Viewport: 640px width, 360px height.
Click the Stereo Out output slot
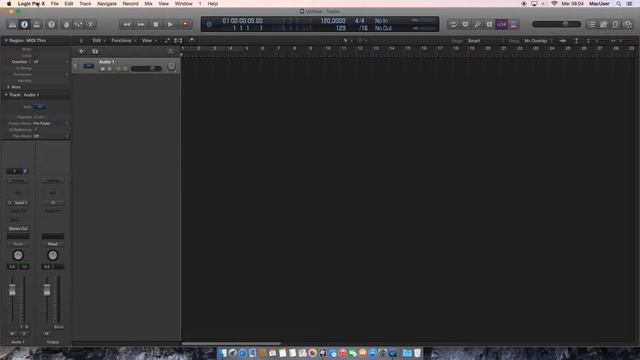pyautogui.click(x=18, y=229)
